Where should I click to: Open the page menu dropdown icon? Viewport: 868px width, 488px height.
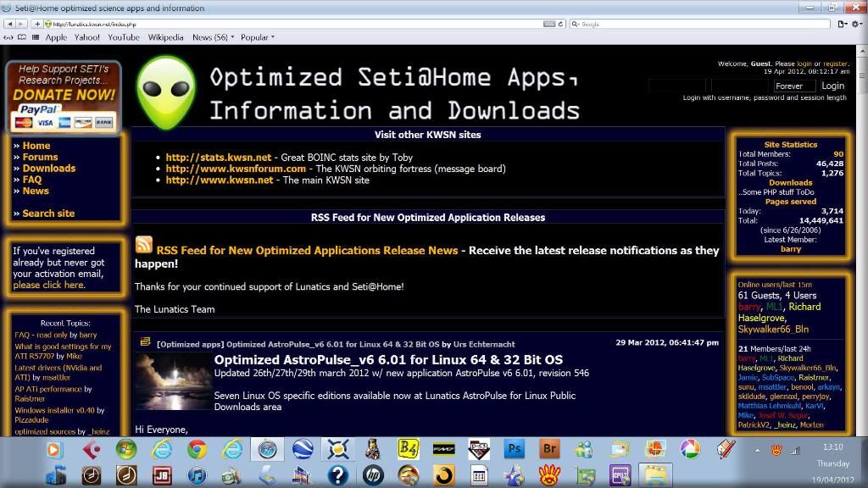pyautogui.click(x=842, y=24)
